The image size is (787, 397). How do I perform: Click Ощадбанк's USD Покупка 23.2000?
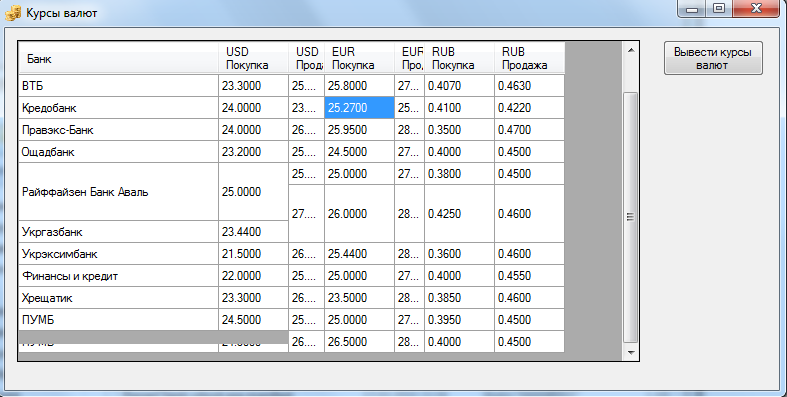(253, 152)
